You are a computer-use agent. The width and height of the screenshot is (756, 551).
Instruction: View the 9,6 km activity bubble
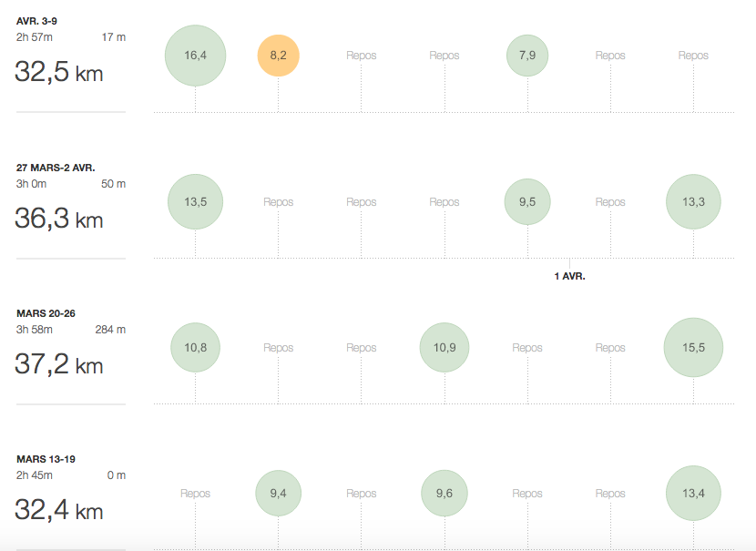[x=444, y=494]
